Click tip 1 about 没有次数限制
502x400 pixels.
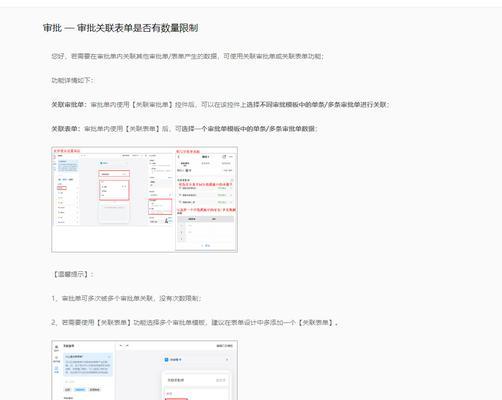point(126,298)
